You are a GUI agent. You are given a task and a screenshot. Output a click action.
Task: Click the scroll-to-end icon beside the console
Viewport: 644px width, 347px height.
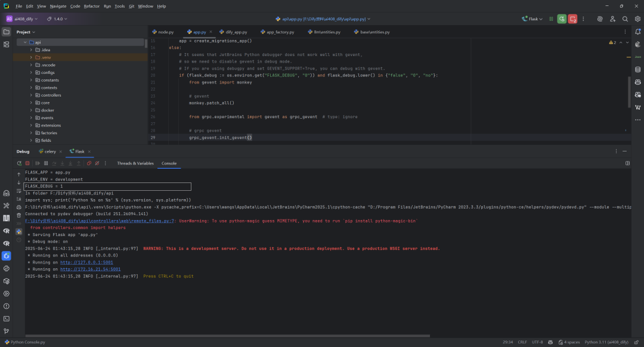(x=19, y=199)
